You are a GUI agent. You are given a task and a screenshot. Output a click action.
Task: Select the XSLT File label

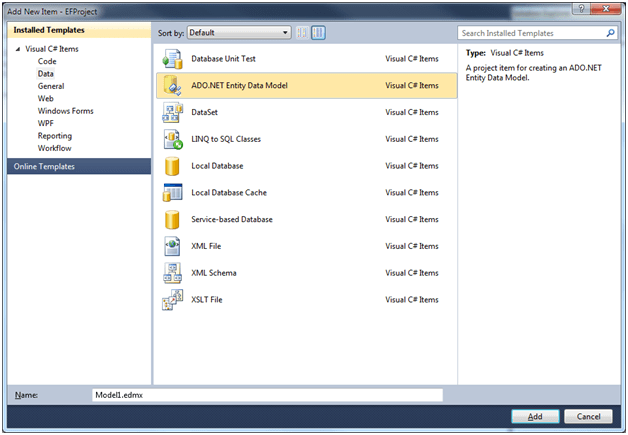tap(206, 300)
